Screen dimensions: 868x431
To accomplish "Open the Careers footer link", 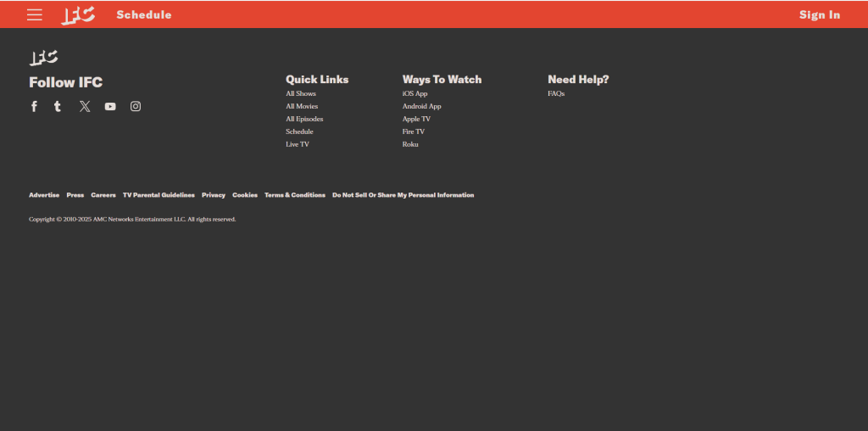I will click(103, 195).
